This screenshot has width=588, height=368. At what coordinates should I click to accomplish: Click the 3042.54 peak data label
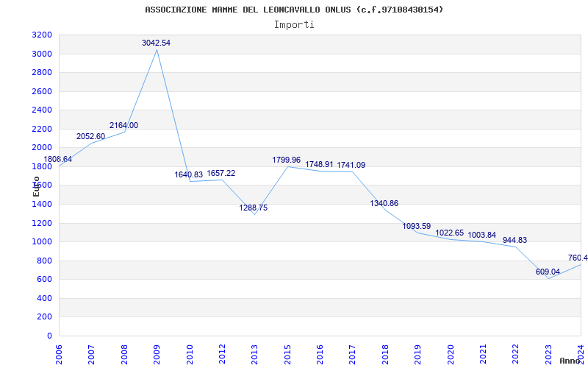pos(156,43)
